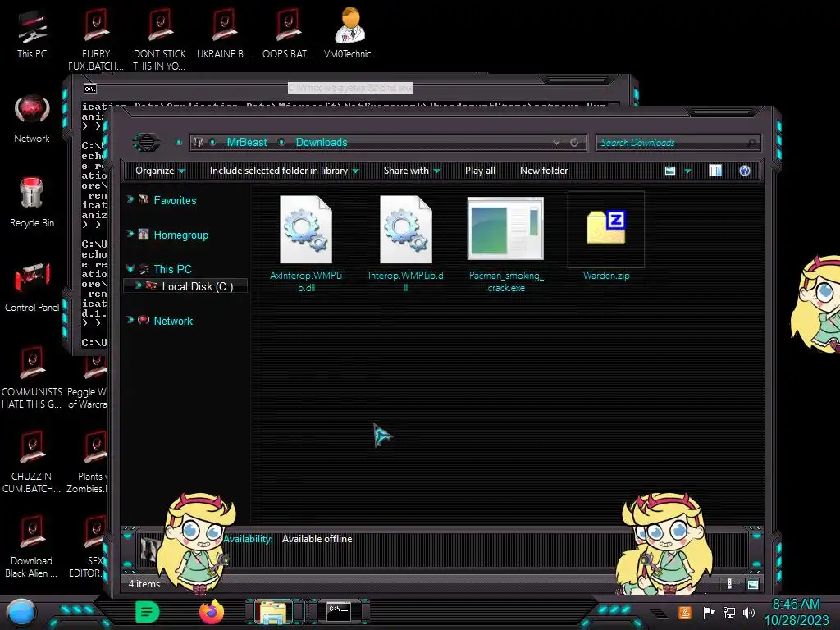The height and width of the screenshot is (630, 840).
Task: Launch Firefox from taskbar
Action: pos(212,612)
